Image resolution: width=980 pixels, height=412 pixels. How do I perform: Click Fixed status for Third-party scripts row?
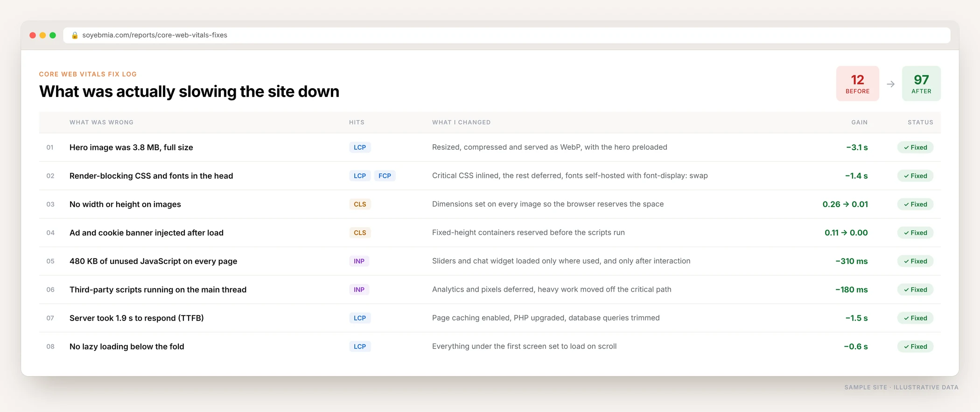[x=915, y=290]
